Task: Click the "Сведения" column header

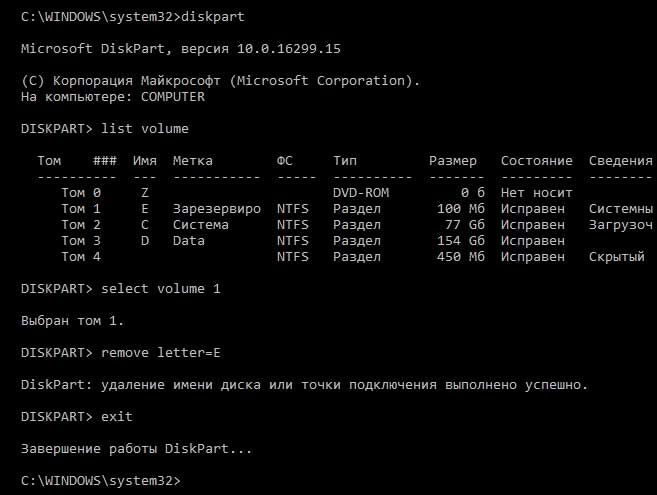Action: click(620, 161)
